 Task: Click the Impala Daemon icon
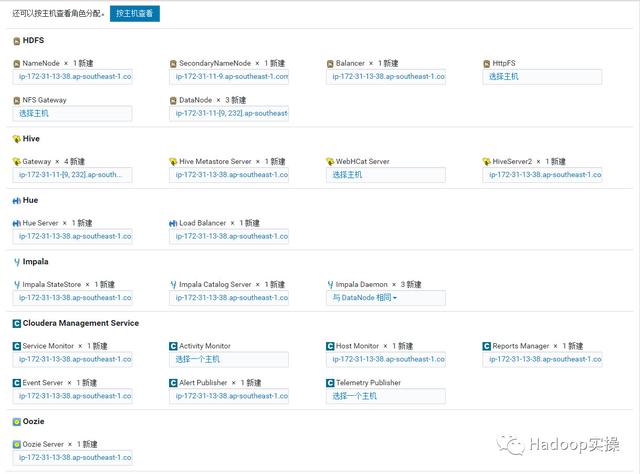tap(330, 285)
